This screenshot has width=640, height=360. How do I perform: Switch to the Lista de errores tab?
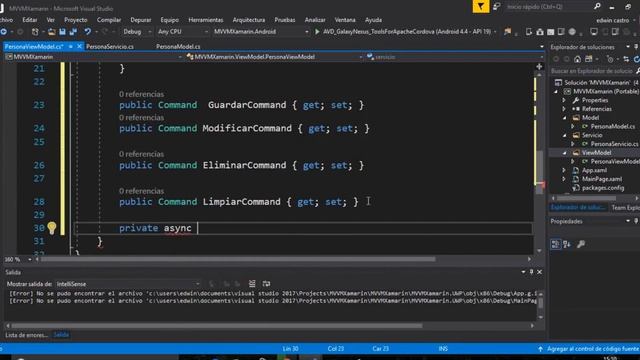26,335
